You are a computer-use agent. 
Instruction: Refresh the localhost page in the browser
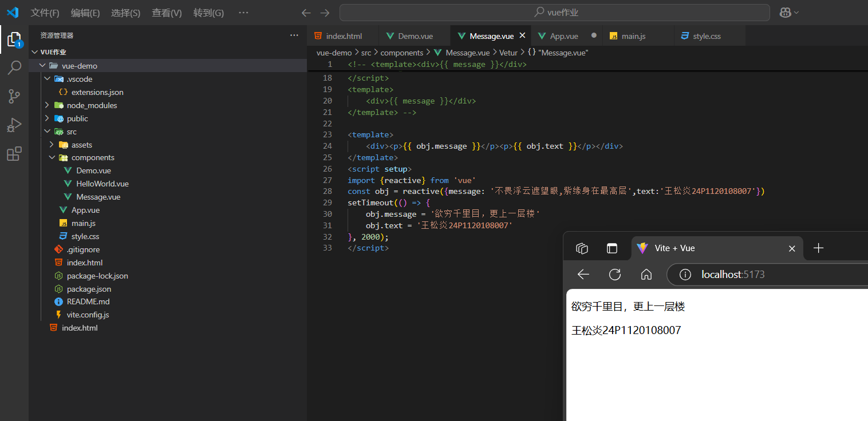point(615,275)
